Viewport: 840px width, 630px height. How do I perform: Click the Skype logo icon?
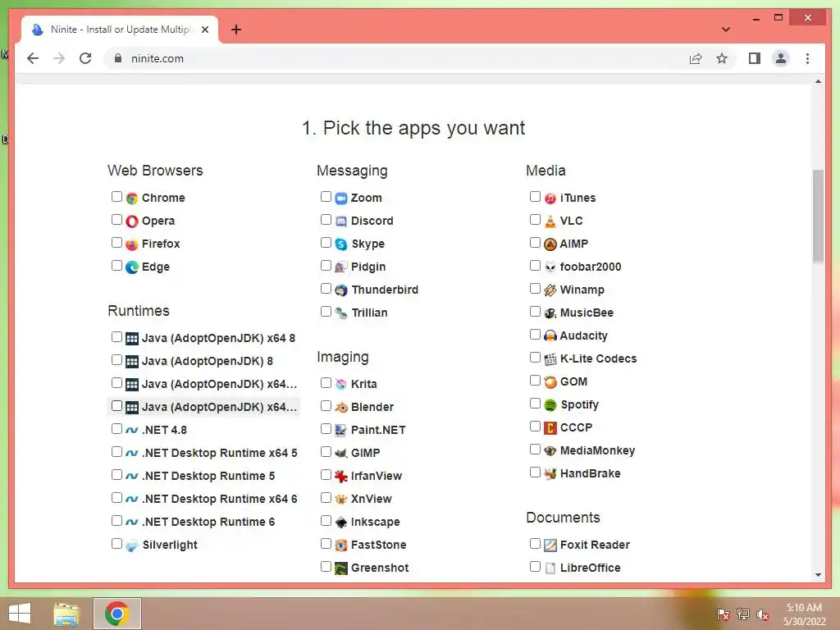tap(341, 244)
